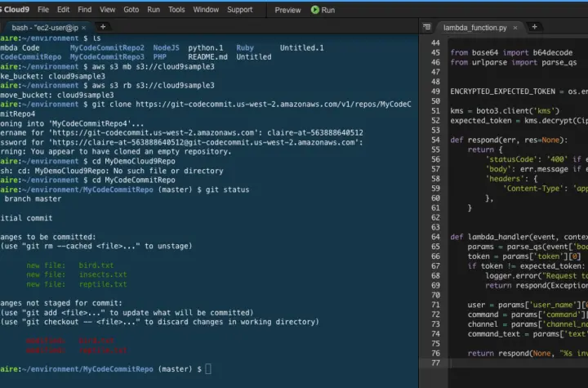588x388 pixels.
Task: Open the Find menu
Action: click(x=84, y=10)
